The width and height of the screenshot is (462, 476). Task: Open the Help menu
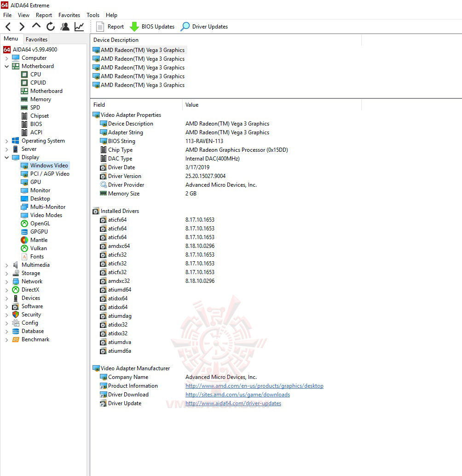point(111,15)
